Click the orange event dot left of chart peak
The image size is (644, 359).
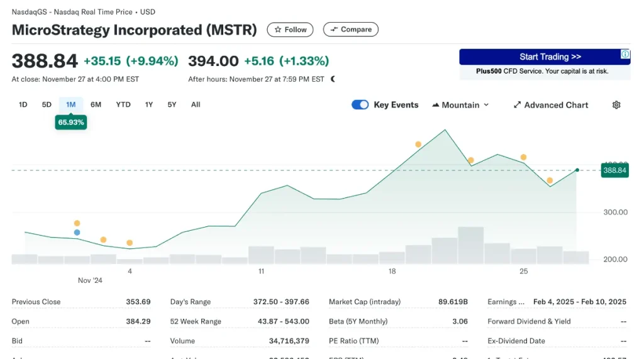(418, 144)
